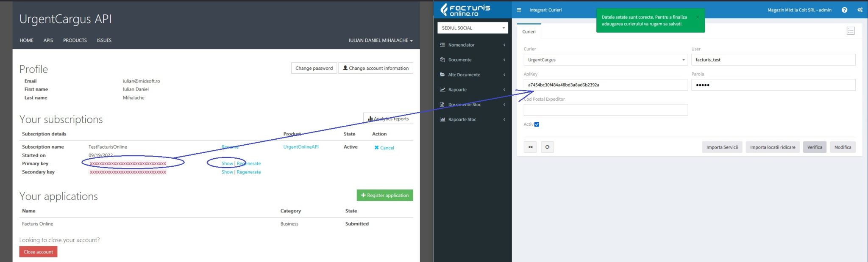Screen dimensions: 868x262
Task: Expand Documente Stoc using its chevron
Action: click(x=504, y=105)
